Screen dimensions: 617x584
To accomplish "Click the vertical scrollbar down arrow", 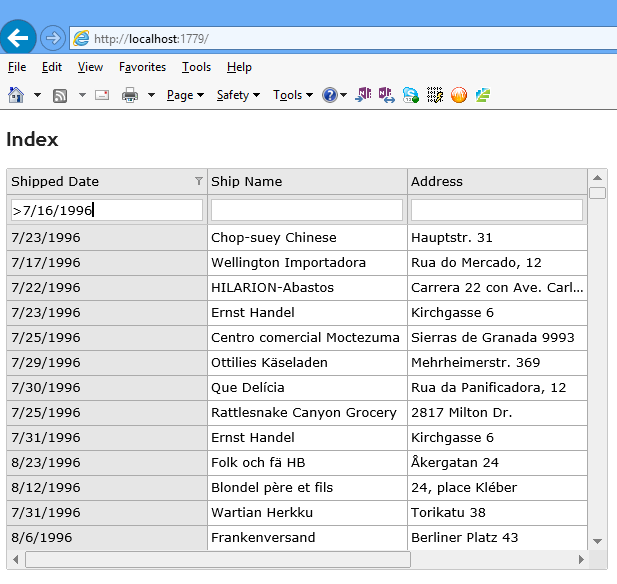I will click(597, 541).
